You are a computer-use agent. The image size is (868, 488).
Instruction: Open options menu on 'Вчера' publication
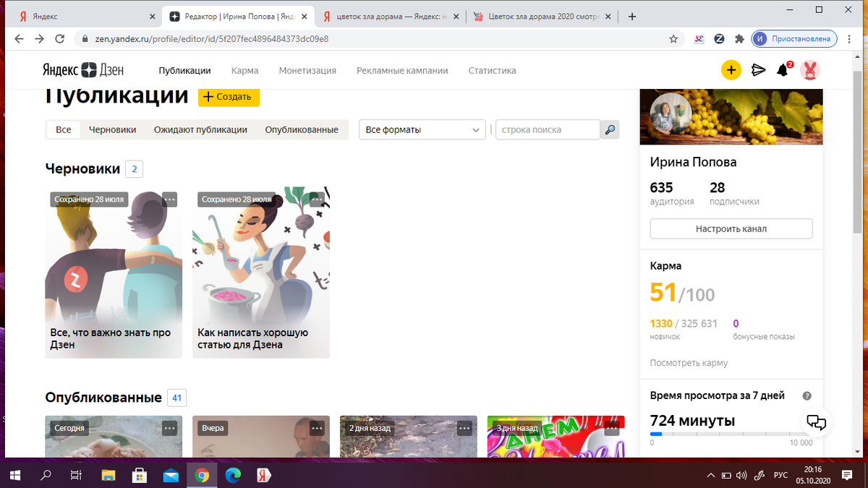[317, 428]
